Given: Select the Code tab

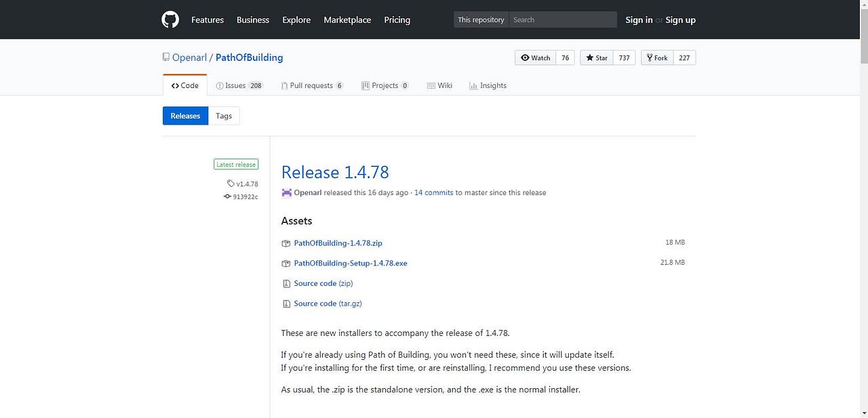Looking at the screenshot, I should [185, 85].
